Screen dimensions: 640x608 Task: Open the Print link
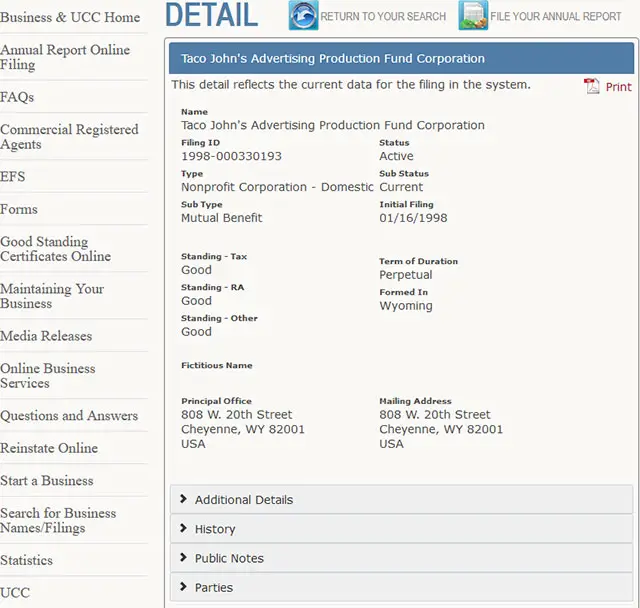[618, 87]
